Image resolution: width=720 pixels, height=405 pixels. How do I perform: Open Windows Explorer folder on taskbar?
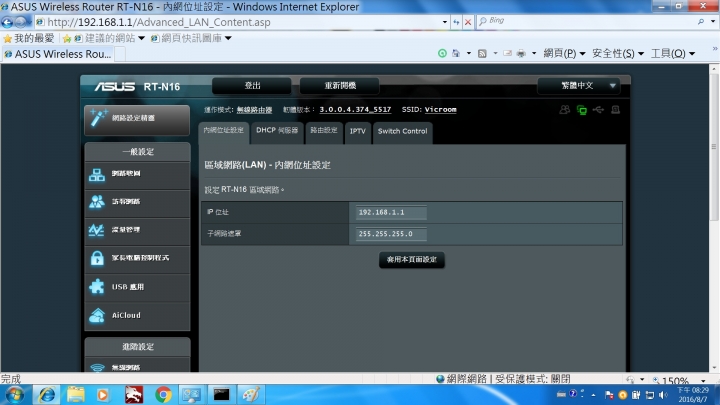pyautogui.click(x=76, y=394)
